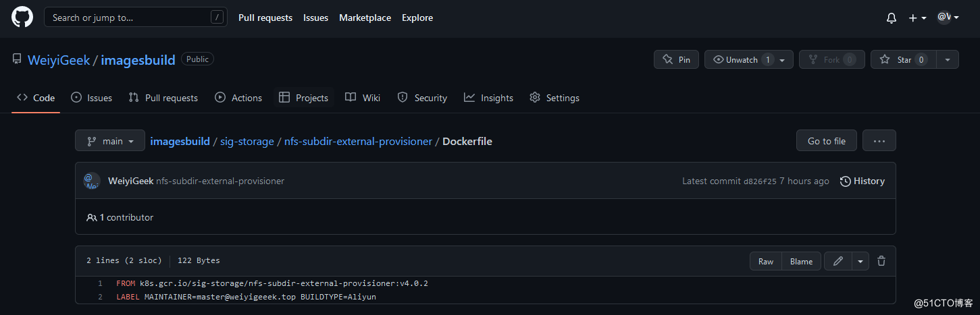Expand the Star lists dropdown arrow
The width and height of the screenshot is (980, 315).
tap(947, 59)
